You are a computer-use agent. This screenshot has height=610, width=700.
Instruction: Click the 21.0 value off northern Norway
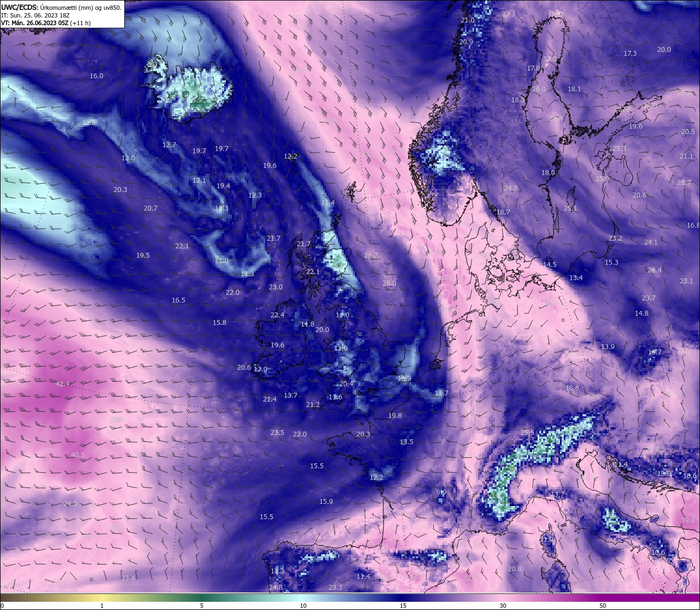(x=468, y=20)
